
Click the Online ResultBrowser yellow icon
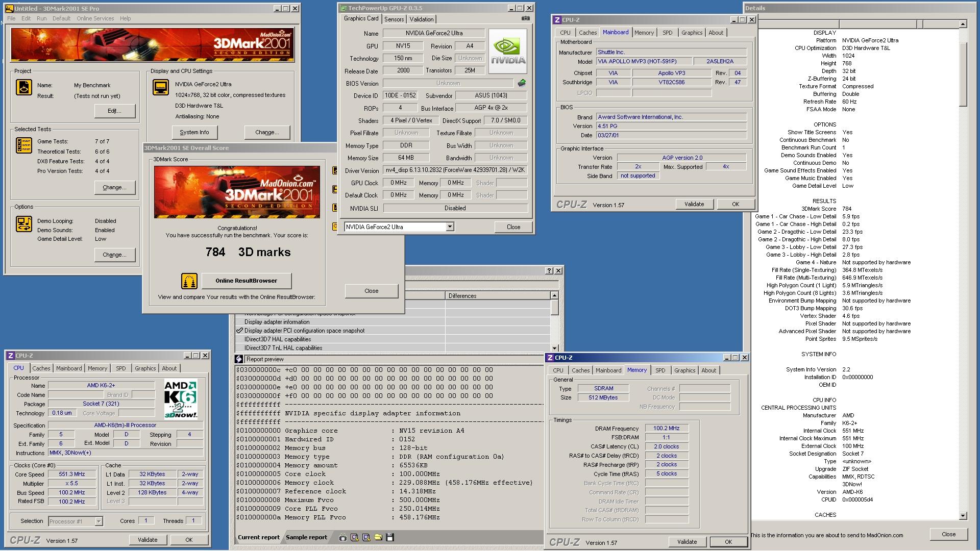pyautogui.click(x=189, y=281)
